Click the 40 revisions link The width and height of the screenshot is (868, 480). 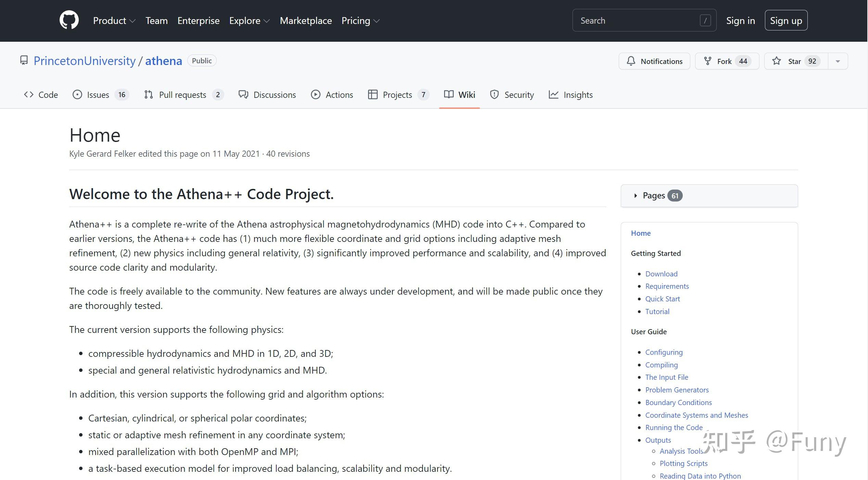(x=288, y=154)
